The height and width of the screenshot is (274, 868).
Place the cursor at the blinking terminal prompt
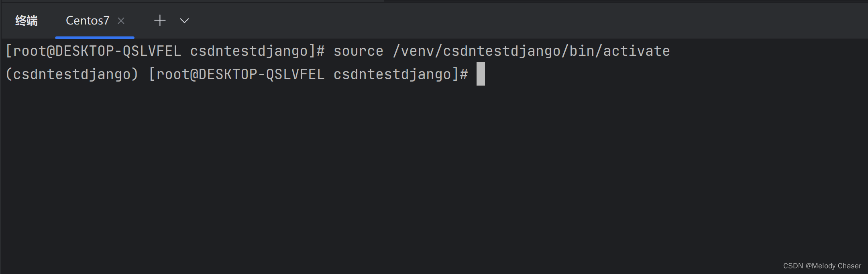pos(481,74)
